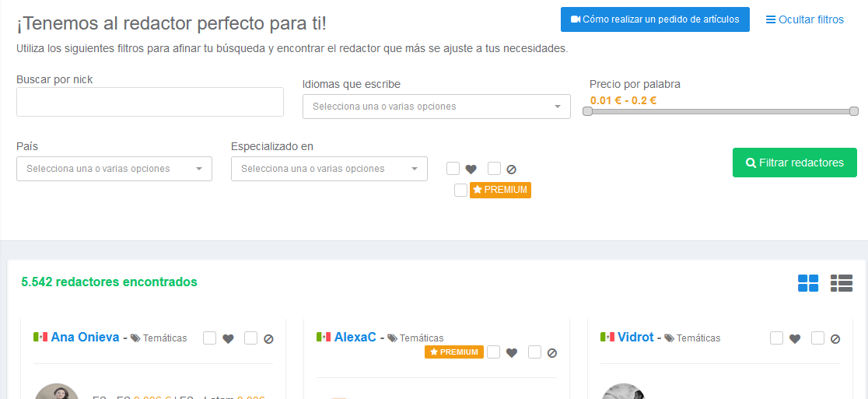Click Vidrot's avatar thumbnail

pyautogui.click(x=623, y=390)
